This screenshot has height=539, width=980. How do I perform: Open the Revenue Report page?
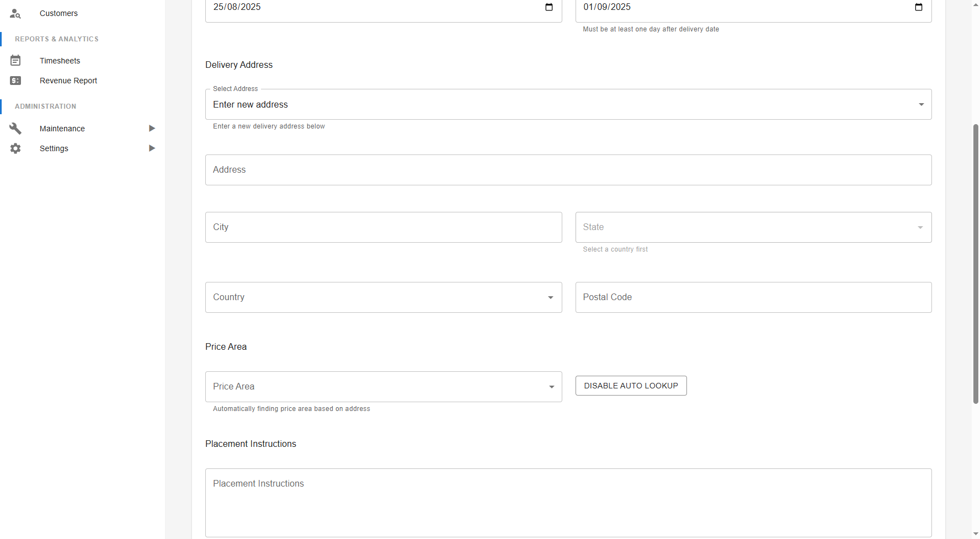(x=68, y=81)
